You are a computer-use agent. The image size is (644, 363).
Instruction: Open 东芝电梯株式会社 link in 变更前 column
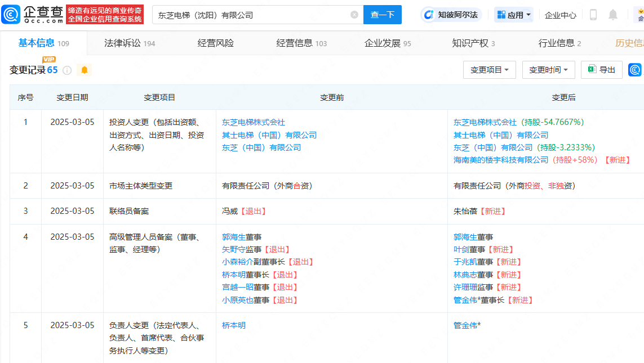254,122
